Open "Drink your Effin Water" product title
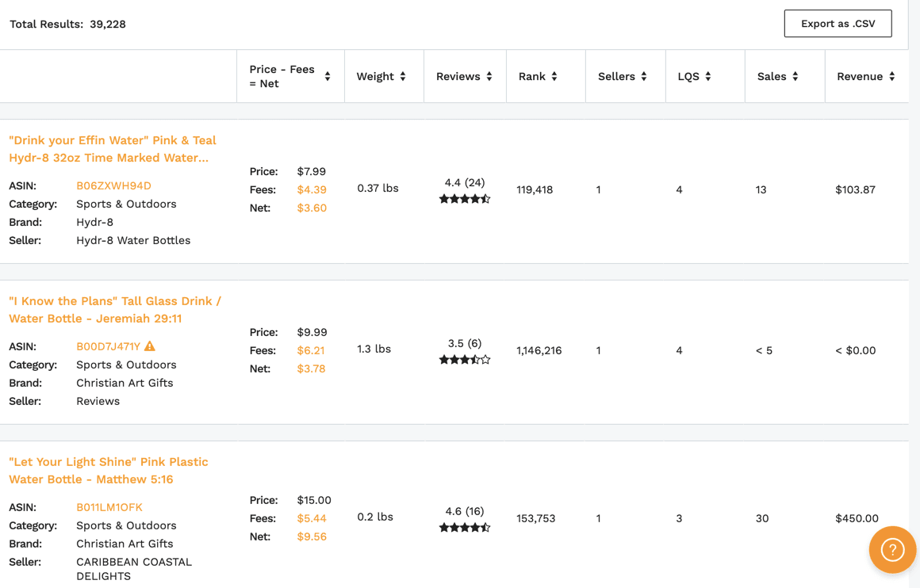 point(113,149)
